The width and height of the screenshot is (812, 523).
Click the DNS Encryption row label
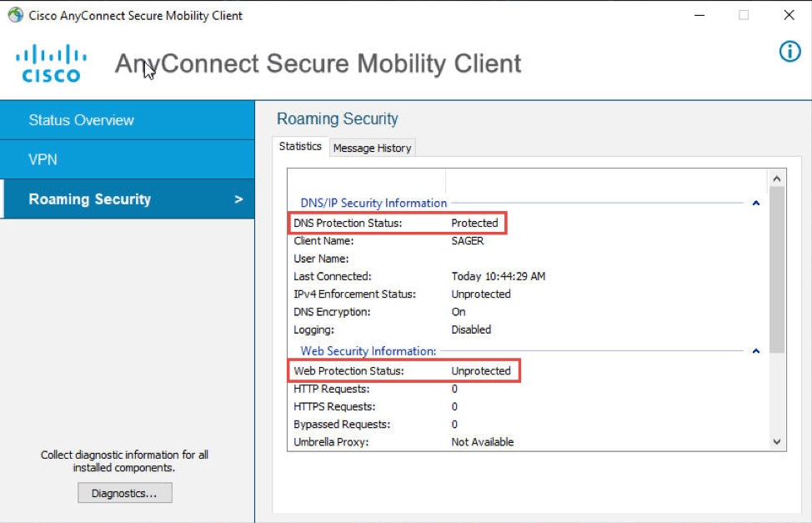coord(332,311)
